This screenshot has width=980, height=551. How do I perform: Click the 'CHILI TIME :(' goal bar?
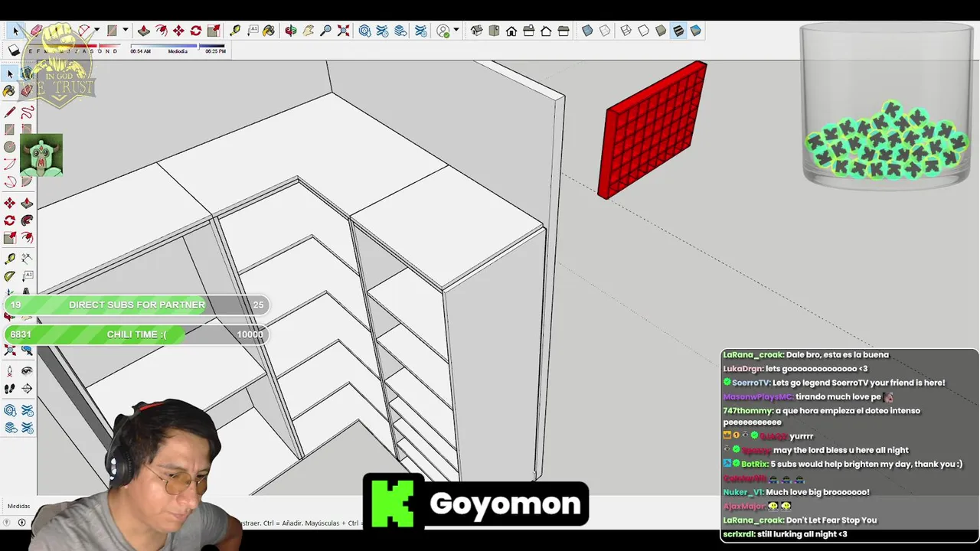pyautogui.click(x=137, y=334)
